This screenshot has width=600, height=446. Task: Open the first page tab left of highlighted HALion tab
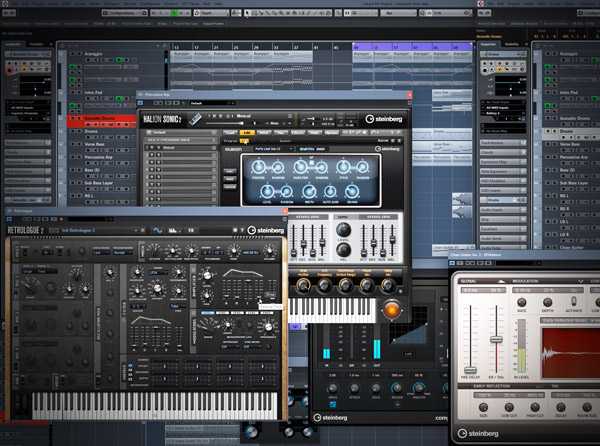click(230, 132)
